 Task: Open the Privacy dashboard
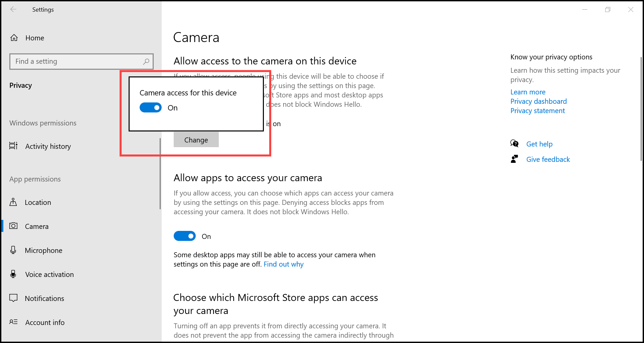click(x=538, y=101)
